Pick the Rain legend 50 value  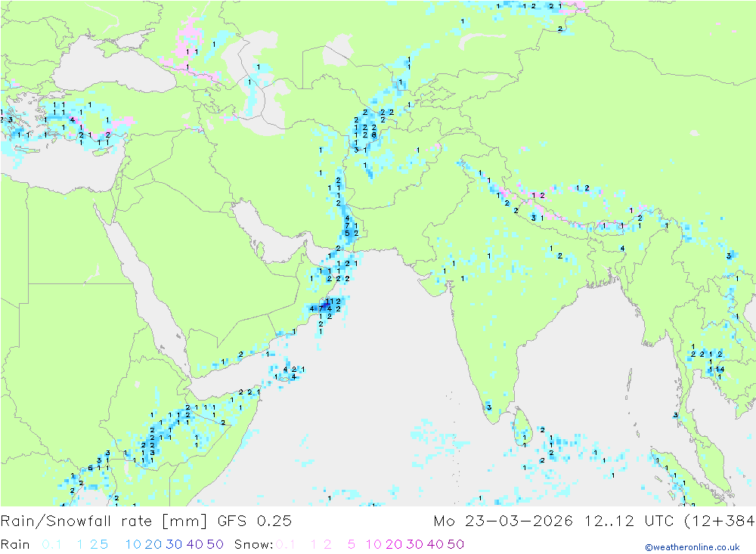215,544
